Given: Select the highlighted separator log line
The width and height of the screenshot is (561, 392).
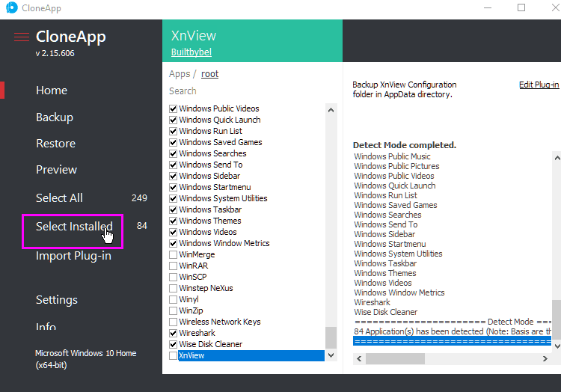Looking at the screenshot, I should point(453,341).
